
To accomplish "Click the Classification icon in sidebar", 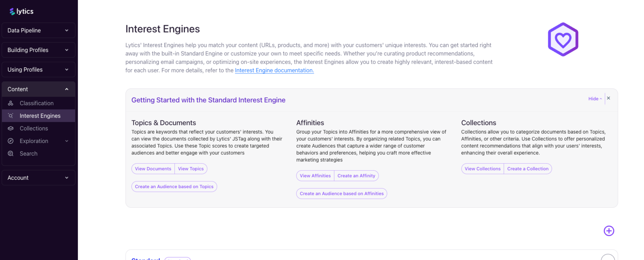I will point(10,103).
